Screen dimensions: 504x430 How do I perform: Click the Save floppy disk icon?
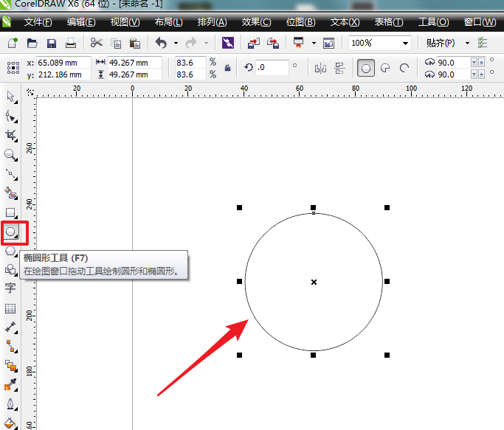coord(52,43)
